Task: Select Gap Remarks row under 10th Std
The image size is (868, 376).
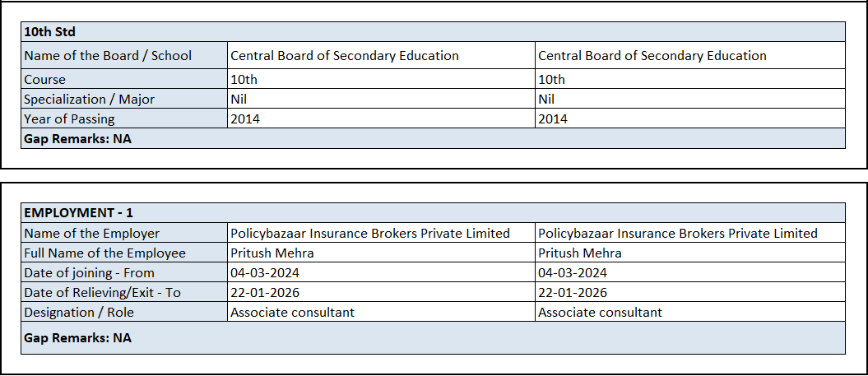Action: click(78, 139)
